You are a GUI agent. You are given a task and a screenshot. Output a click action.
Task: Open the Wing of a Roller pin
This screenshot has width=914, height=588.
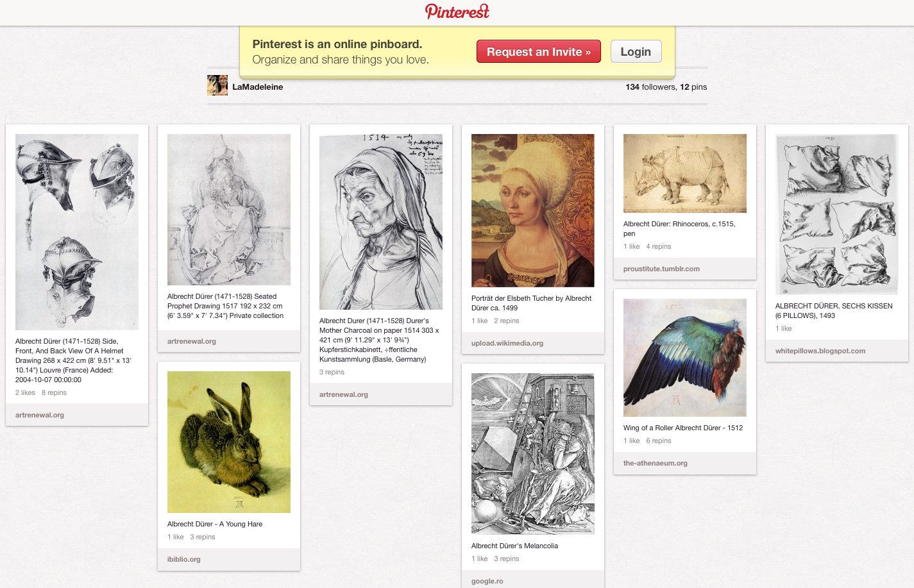(685, 358)
